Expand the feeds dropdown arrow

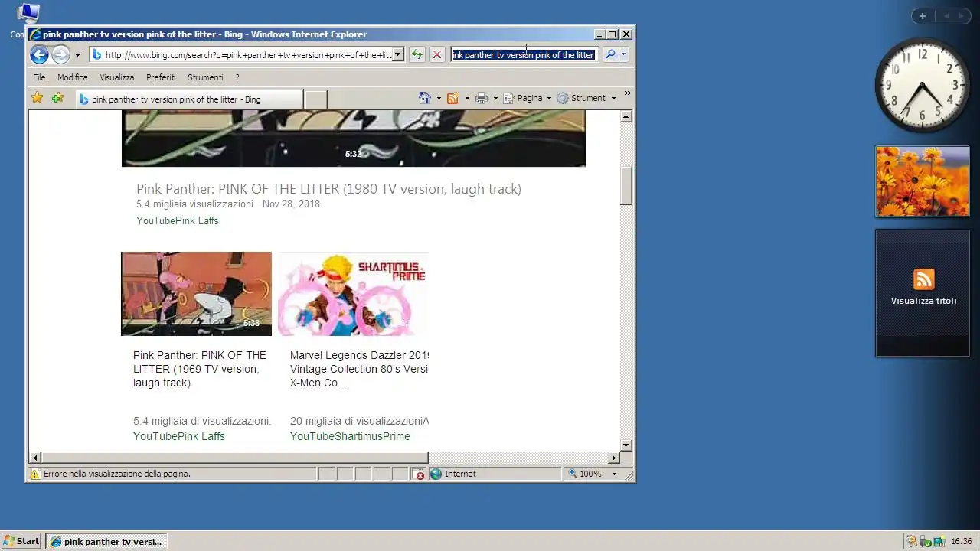point(467,98)
